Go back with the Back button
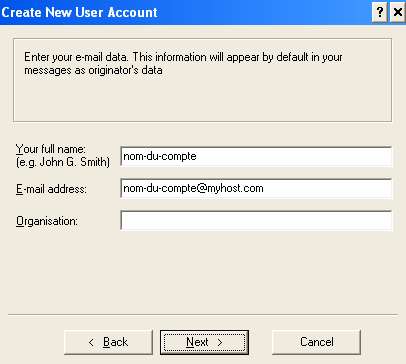 [108, 342]
